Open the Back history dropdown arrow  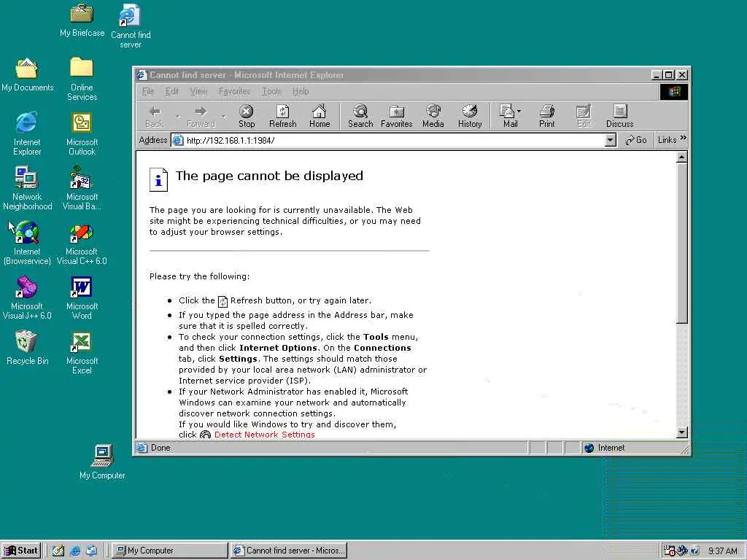pos(178,117)
